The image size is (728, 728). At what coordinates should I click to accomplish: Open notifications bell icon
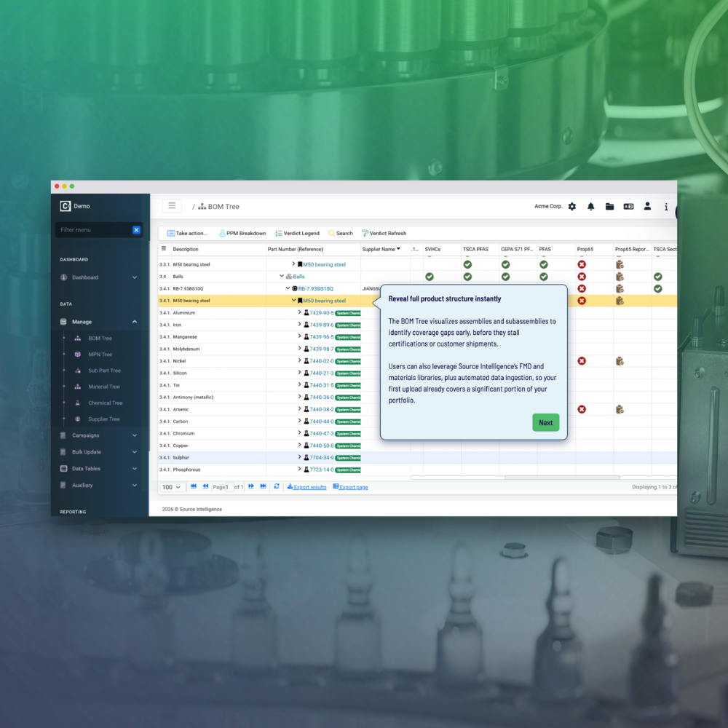pyautogui.click(x=590, y=207)
